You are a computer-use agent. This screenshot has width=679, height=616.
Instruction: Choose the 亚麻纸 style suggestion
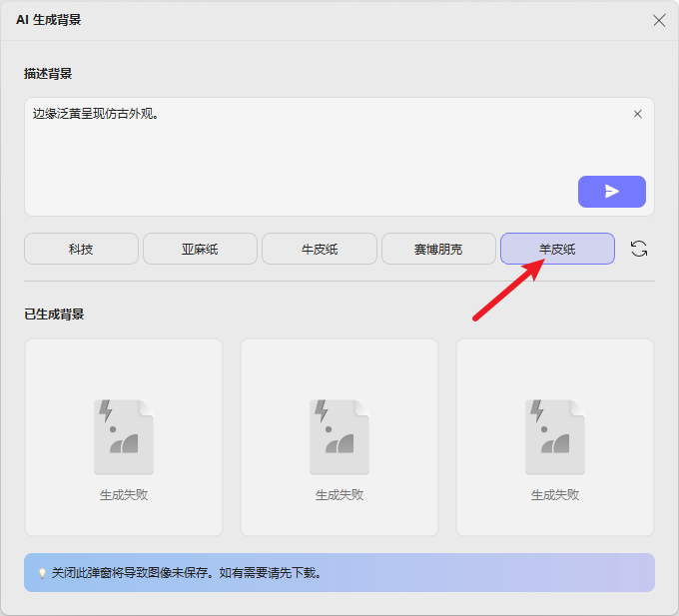pos(200,249)
